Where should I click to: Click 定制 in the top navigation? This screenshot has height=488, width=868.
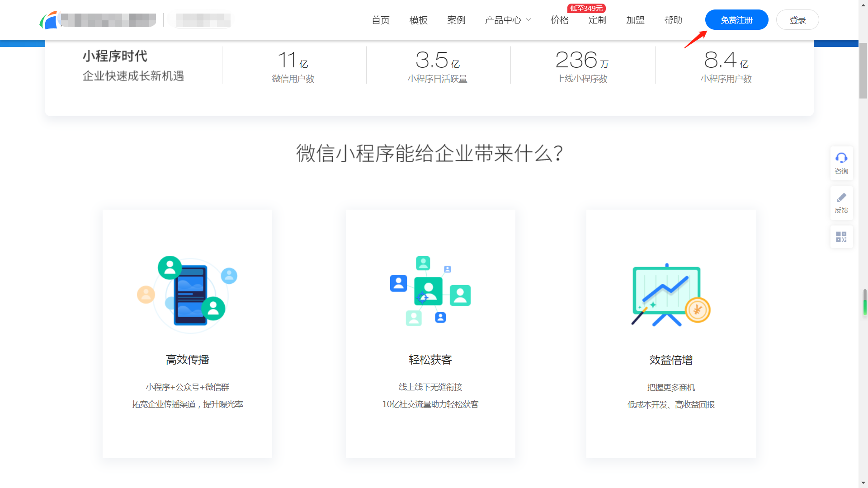point(597,20)
